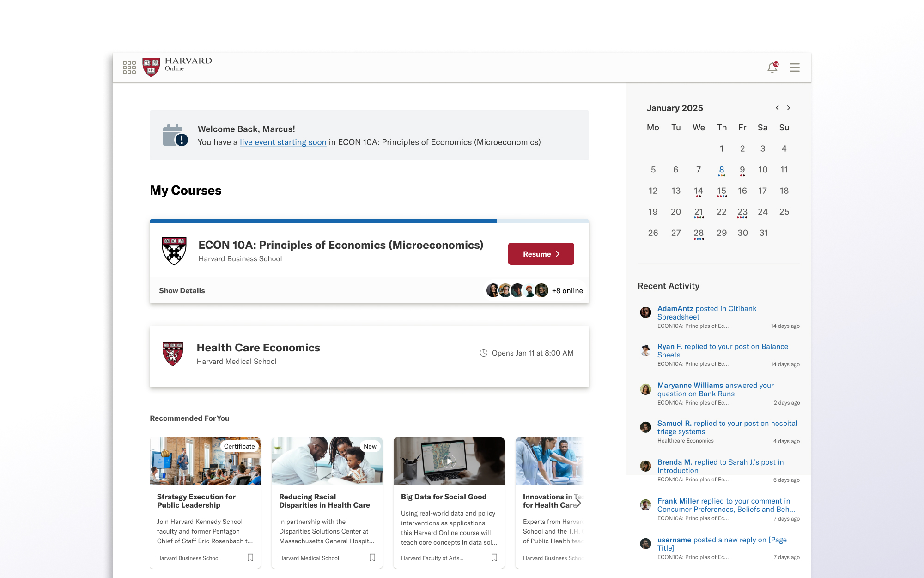Click the calendar alert icon in welcome banner
Screen dimensions: 924x578
175,135
